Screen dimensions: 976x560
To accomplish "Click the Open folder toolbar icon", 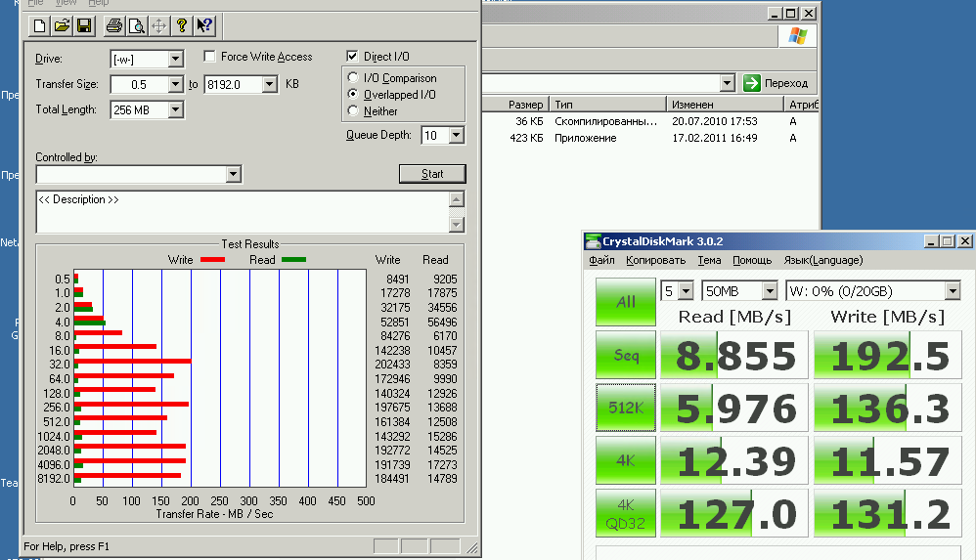I will [x=61, y=25].
